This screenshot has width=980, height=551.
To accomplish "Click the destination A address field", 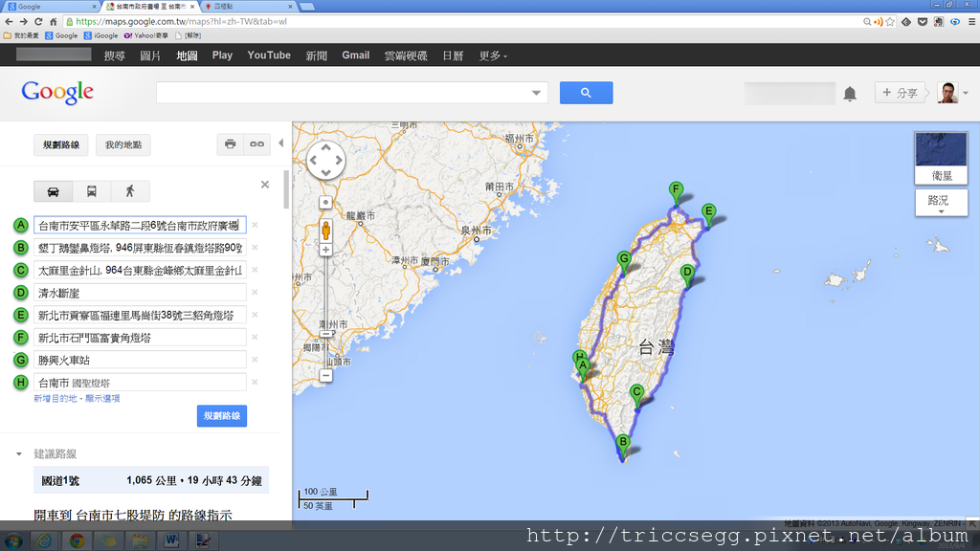I will tap(140, 225).
